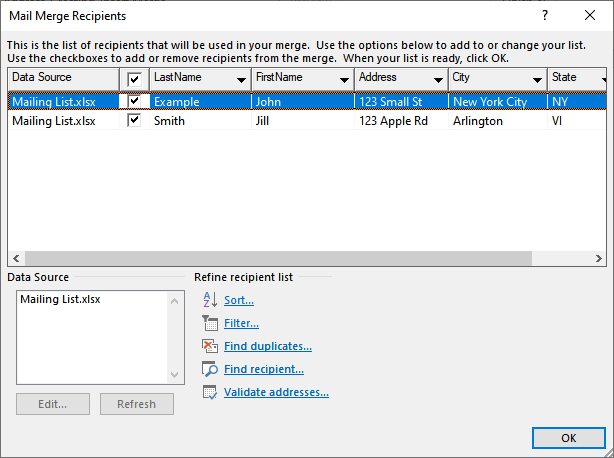This screenshot has height=458, width=614.
Task: Click the '123 Small St' address cell
Action: pos(402,101)
